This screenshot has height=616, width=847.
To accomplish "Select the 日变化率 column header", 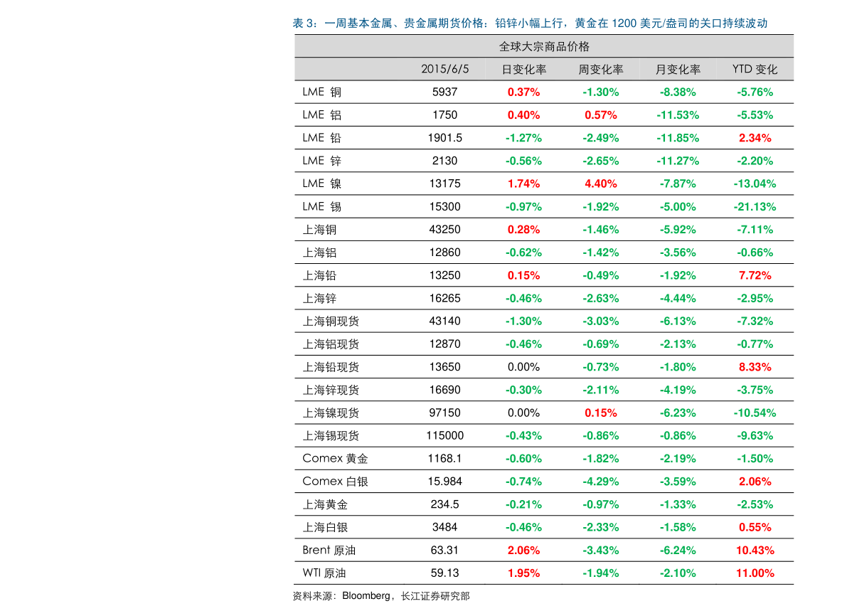I will pos(523,70).
